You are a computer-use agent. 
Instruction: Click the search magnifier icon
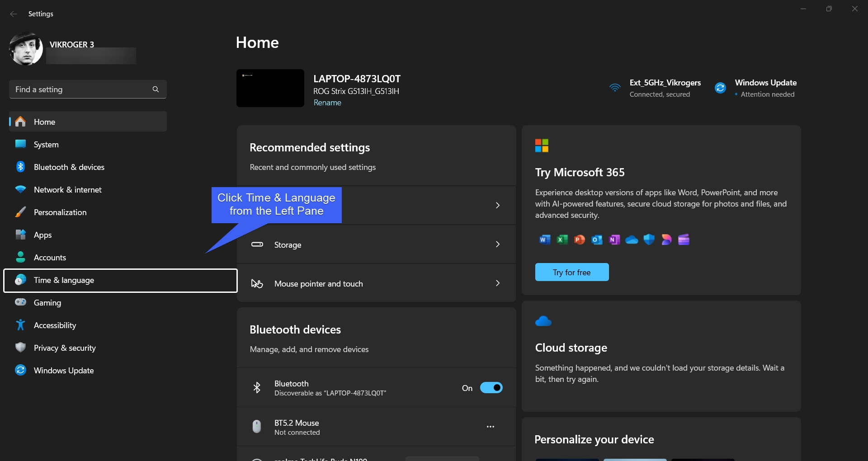click(x=156, y=89)
